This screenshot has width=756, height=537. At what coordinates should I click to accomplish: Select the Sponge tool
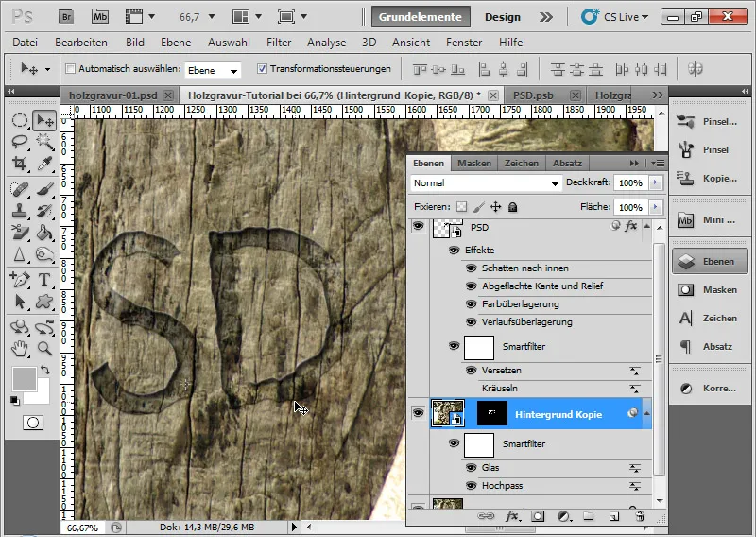point(44,253)
